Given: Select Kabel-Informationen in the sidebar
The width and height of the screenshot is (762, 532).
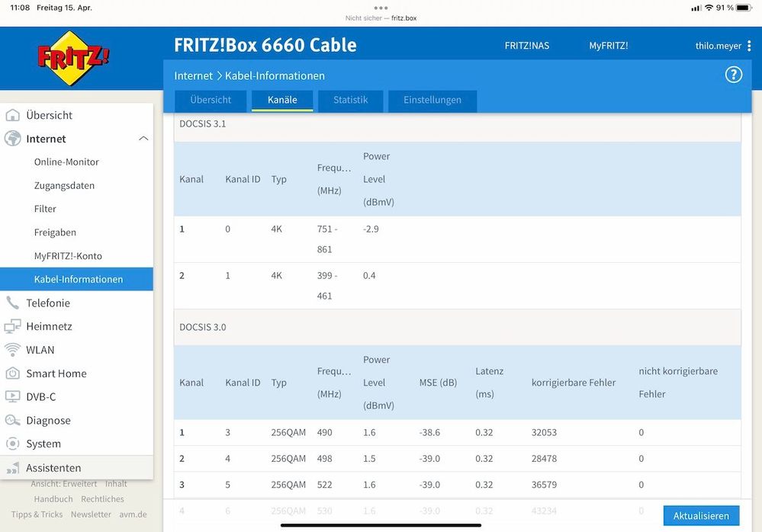Looking at the screenshot, I should (76, 279).
